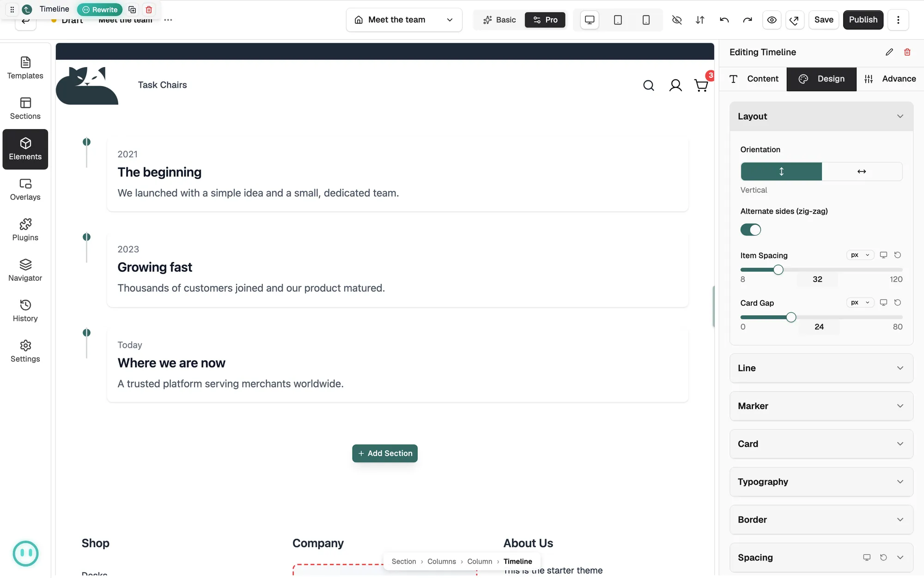924x578 pixels.
Task: Open the History panel
Action: (x=25, y=311)
